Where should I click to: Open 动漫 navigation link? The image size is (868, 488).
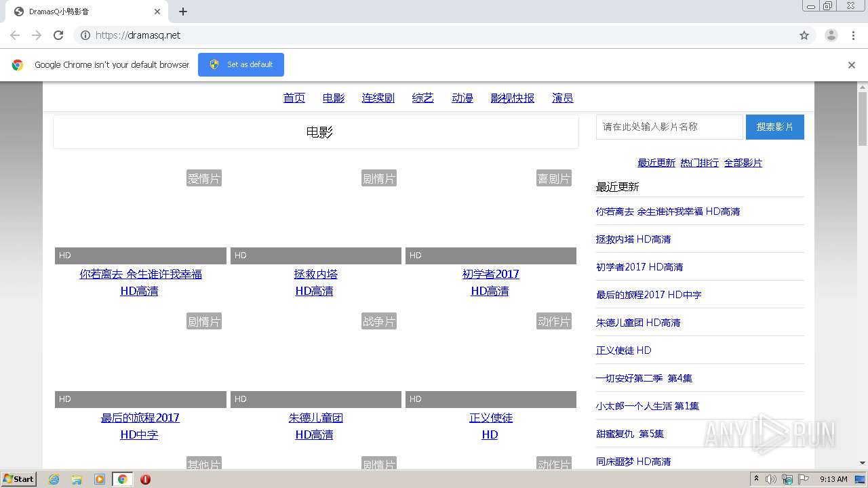462,98
